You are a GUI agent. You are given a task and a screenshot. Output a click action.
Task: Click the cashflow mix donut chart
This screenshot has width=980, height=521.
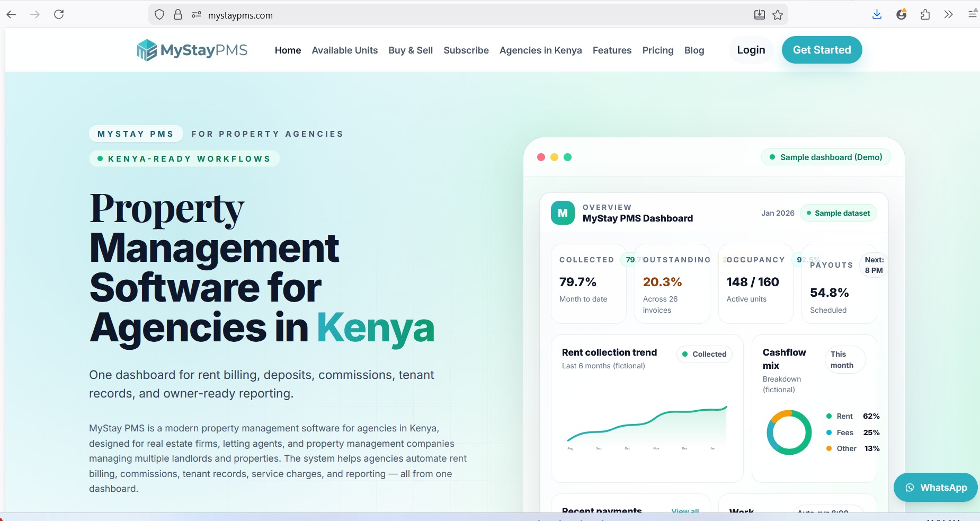pyautogui.click(x=789, y=432)
